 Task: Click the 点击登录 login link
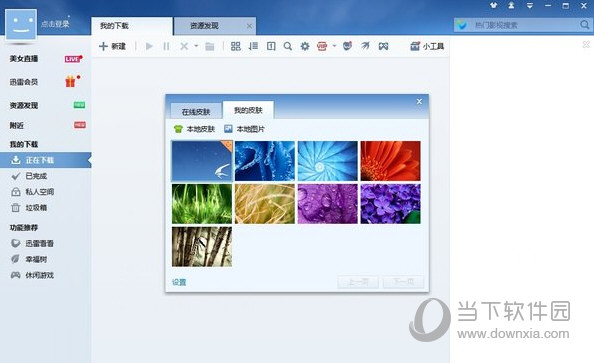pyautogui.click(x=55, y=24)
